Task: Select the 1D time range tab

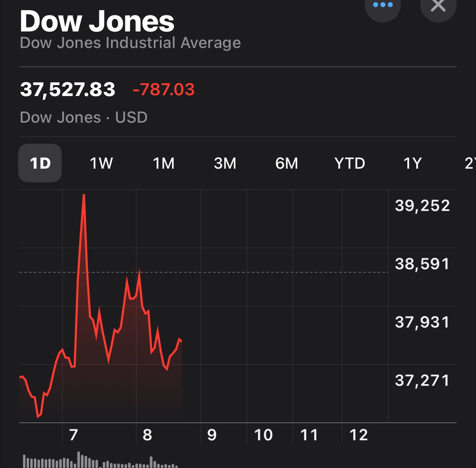Action: click(x=40, y=163)
